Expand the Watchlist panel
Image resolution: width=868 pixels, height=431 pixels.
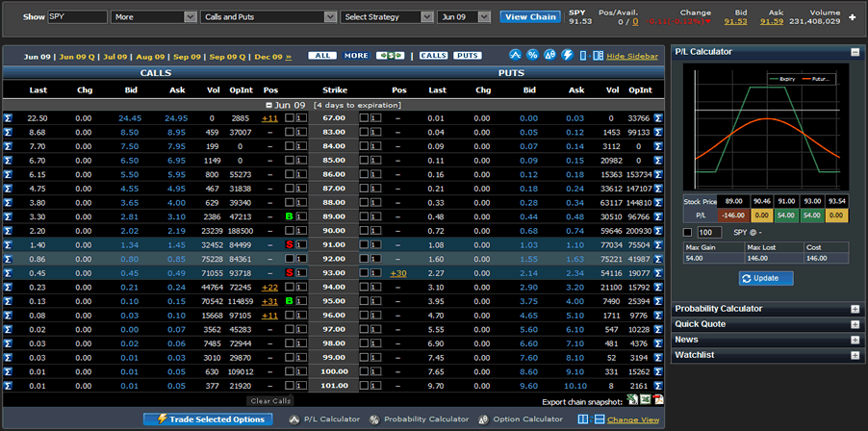coord(855,356)
